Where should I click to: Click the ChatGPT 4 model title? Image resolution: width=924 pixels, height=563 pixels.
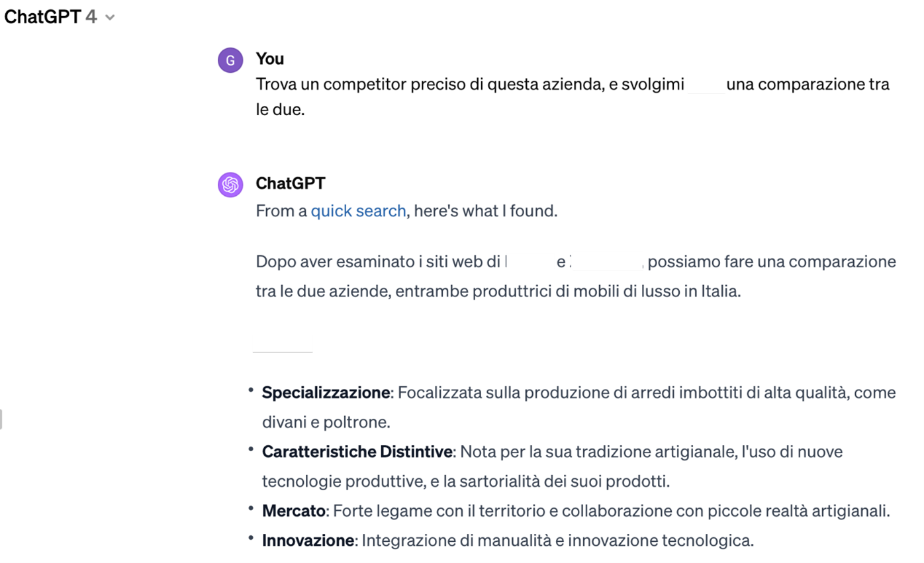tap(50, 17)
